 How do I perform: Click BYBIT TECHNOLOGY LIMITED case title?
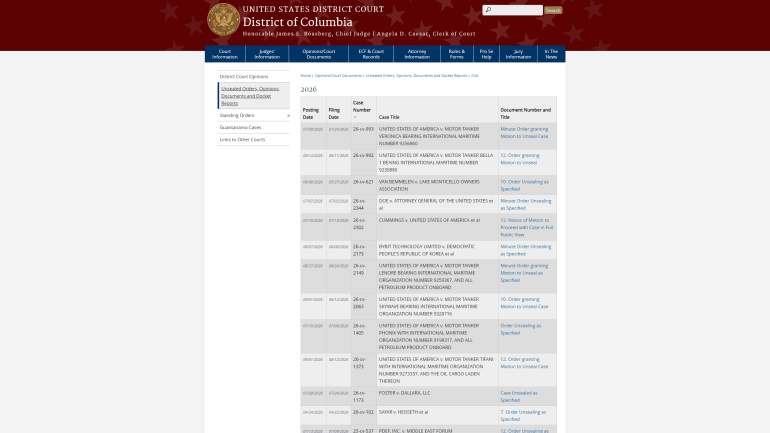pos(427,250)
